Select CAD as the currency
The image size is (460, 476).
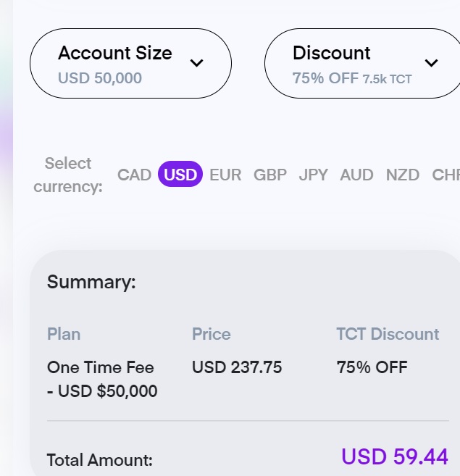tap(135, 175)
